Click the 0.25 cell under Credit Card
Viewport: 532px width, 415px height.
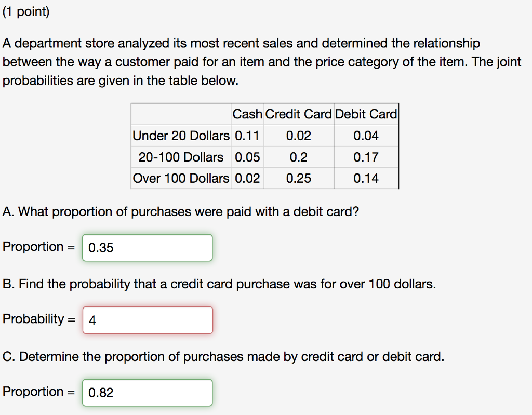tap(298, 178)
